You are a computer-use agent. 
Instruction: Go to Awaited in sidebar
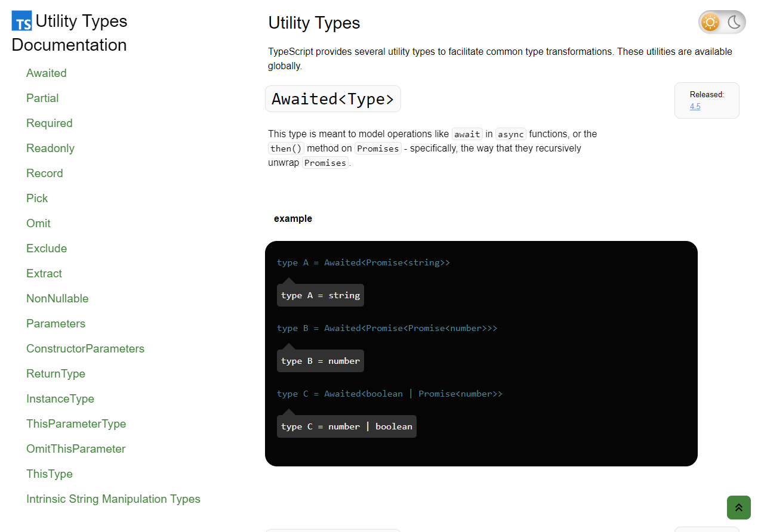point(47,73)
